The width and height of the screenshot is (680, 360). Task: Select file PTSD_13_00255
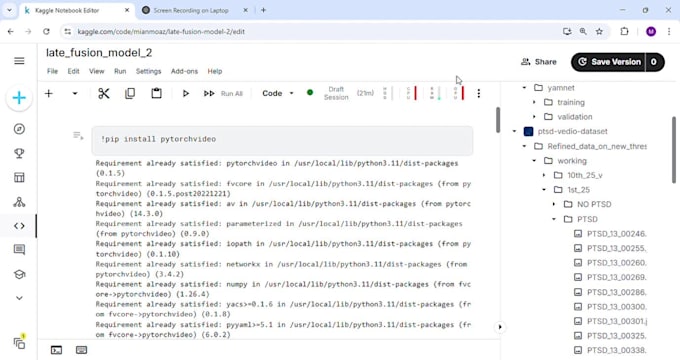[611, 248]
